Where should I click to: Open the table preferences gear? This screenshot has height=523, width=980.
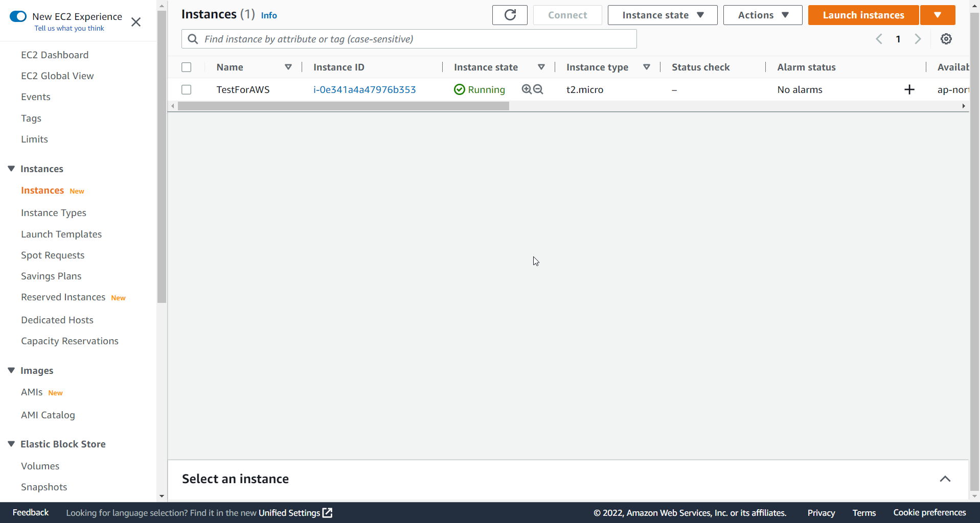[946, 38]
